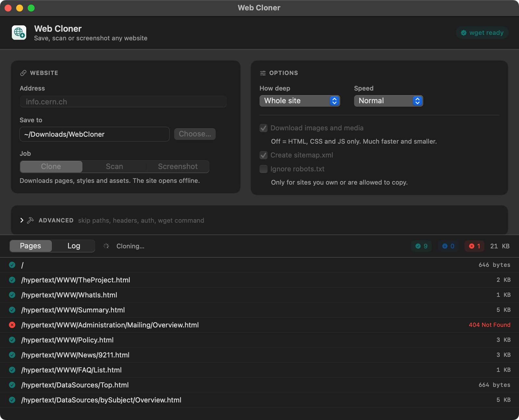Click the yellow minimize window button
The image size is (519, 420).
[x=20, y=8]
